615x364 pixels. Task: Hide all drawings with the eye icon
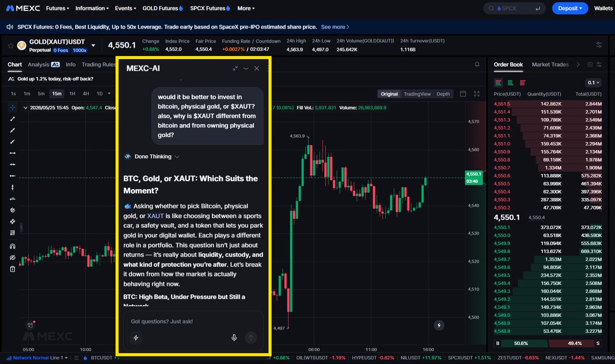pyautogui.click(x=12, y=257)
